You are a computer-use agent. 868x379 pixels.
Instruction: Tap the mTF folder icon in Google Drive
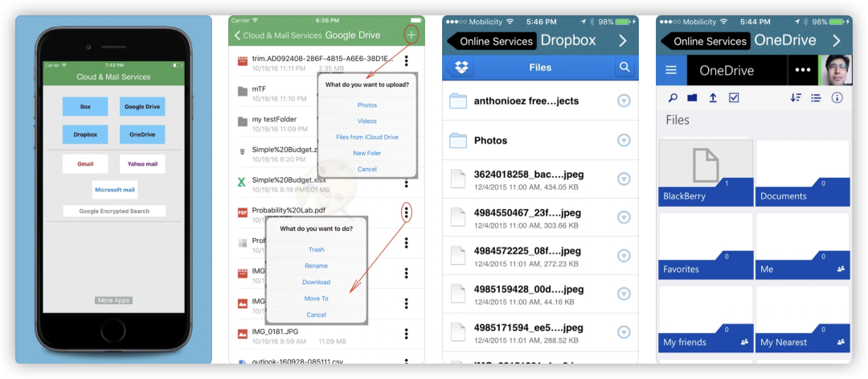pos(243,92)
